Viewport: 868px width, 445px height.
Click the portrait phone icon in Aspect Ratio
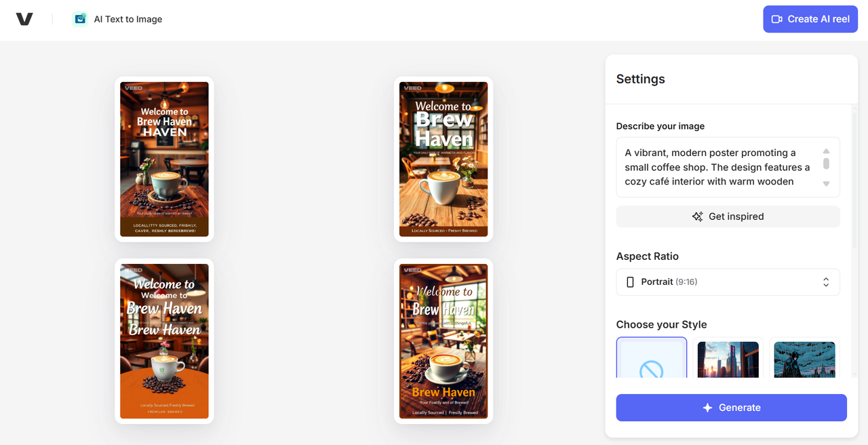coord(630,282)
